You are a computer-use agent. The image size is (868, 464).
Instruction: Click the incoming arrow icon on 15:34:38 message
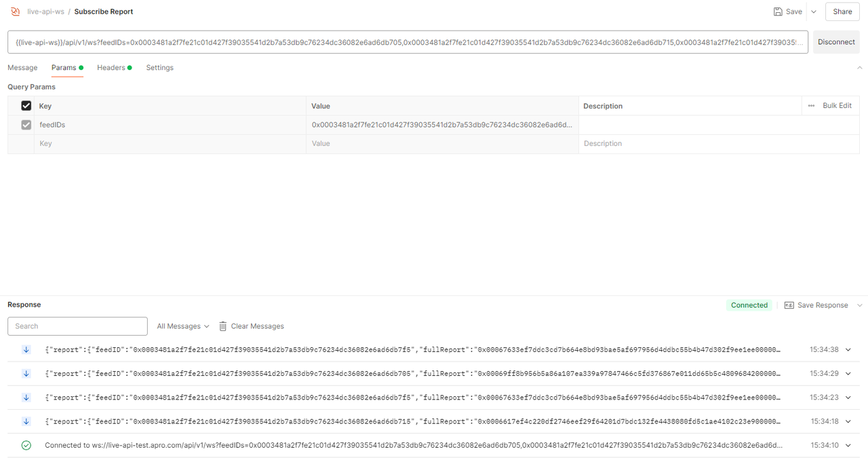pyautogui.click(x=26, y=350)
